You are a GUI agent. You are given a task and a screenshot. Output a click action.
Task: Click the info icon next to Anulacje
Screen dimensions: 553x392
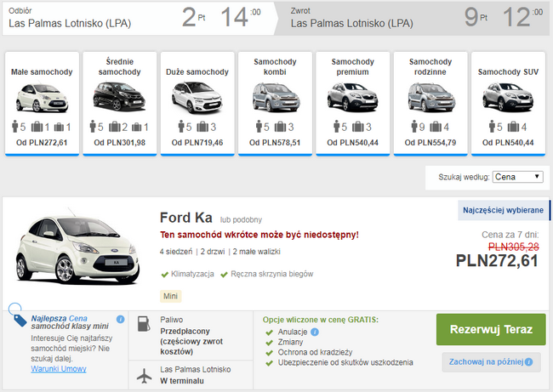click(x=315, y=332)
